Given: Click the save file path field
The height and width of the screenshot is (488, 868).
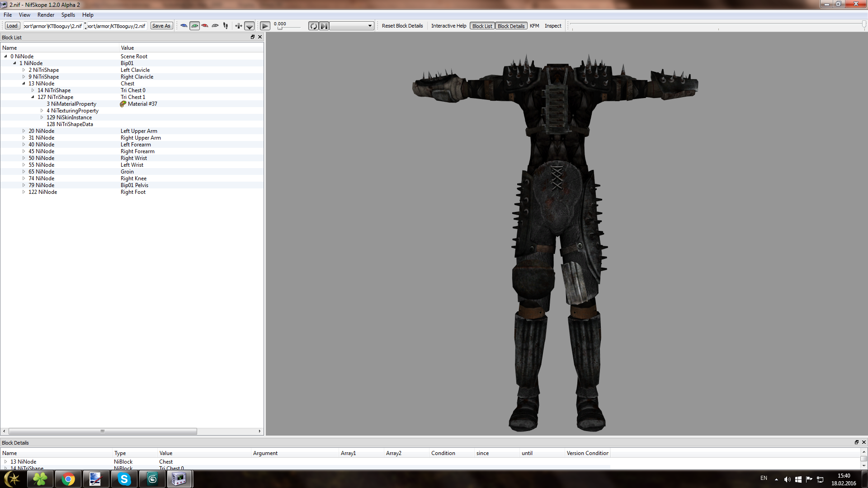Looking at the screenshot, I should coord(117,26).
